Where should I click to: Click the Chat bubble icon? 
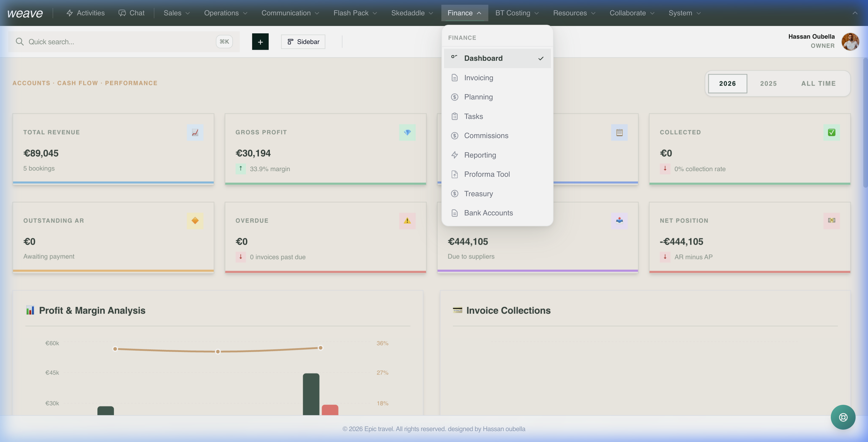tap(122, 13)
